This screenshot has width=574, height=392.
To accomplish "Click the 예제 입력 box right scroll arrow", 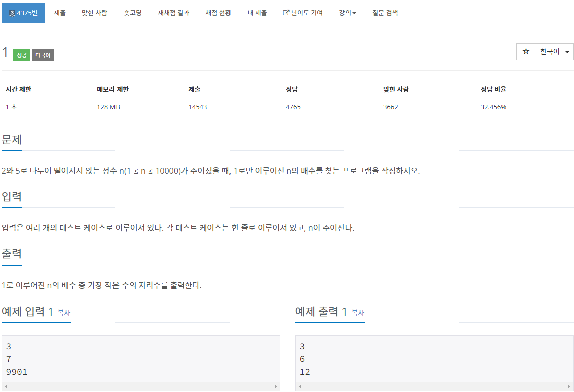I will pos(276,386).
